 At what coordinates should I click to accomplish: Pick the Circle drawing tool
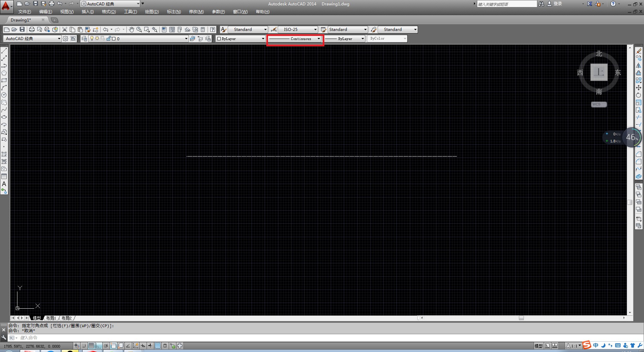4,95
